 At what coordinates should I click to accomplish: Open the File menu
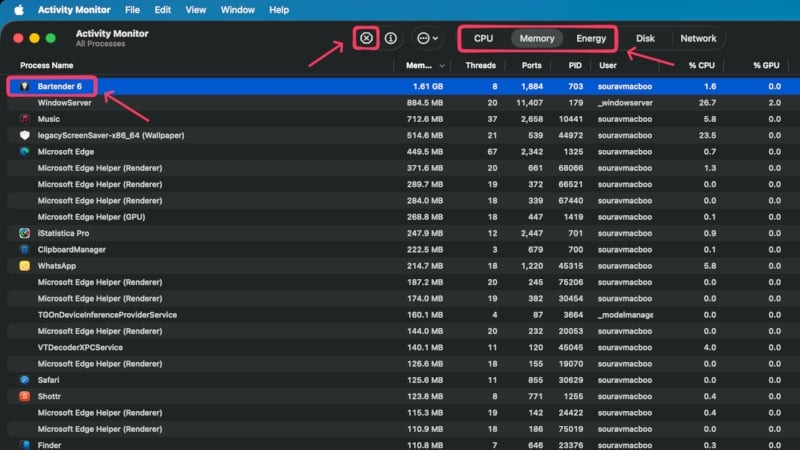[x=132, y=10]
